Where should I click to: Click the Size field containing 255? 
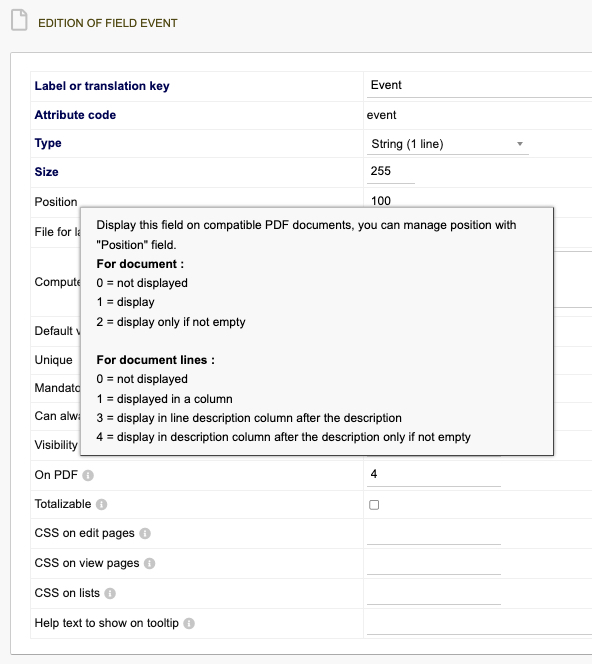click(x=390, y=171)
